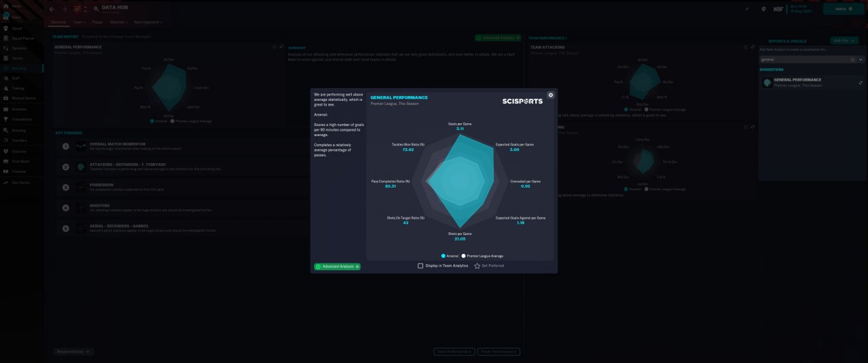The width and height of the screenshot is (868, 363).
Task: Click Premier League Average legend dot in popup
Action: [x=464, y=256]
